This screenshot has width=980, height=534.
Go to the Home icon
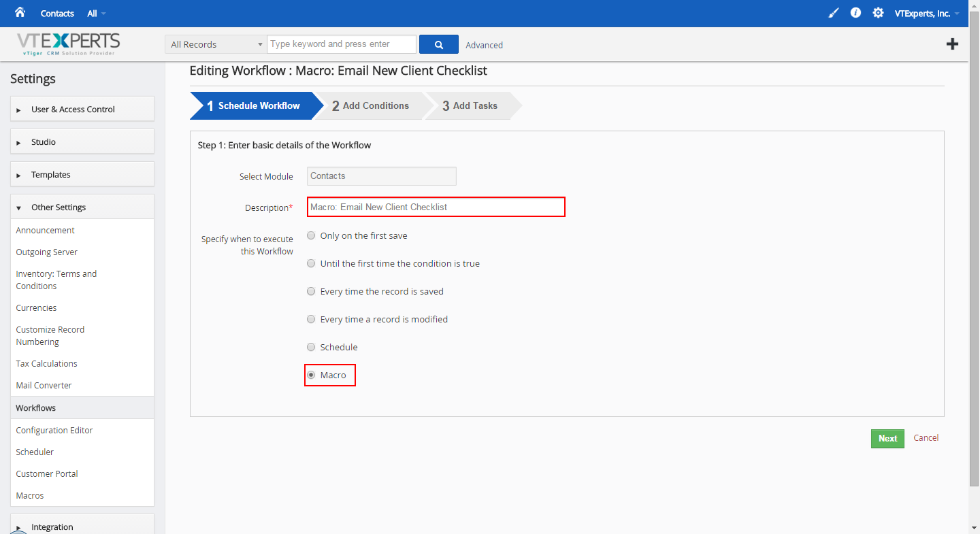tap(20, 12)
